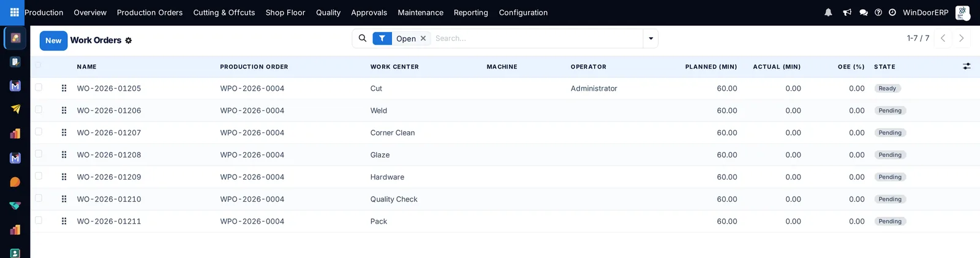980x258 pixels.
Task: Open the Cutting & Offcuts menu
Action: tap(224, 12)
